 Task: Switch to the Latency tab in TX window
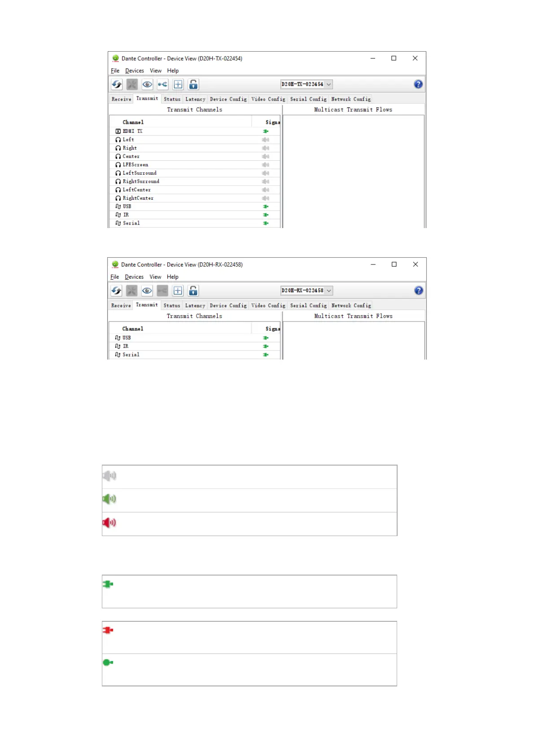195,99
